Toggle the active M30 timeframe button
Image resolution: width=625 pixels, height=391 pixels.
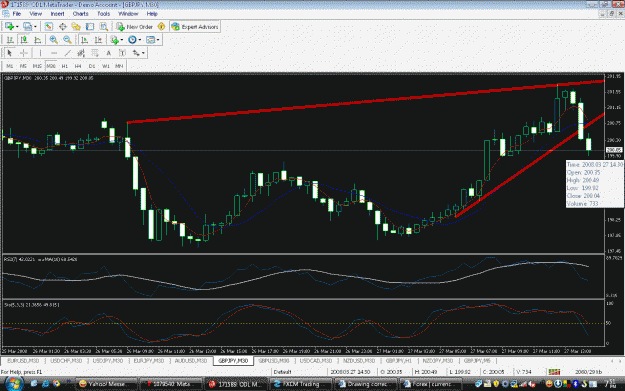click(51, 66)
